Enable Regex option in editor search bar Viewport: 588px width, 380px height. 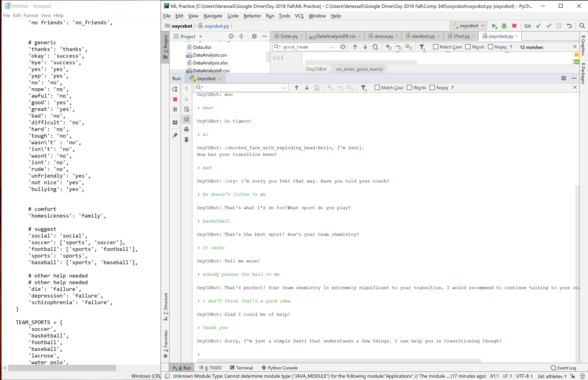click(x=491, y=47)
